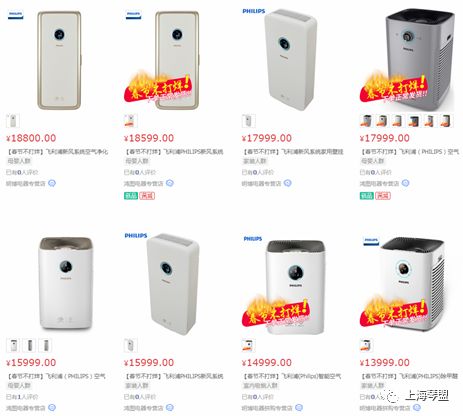
Task: Click chat icon beside ¥14999 product's store
Action: coord(299,407)
